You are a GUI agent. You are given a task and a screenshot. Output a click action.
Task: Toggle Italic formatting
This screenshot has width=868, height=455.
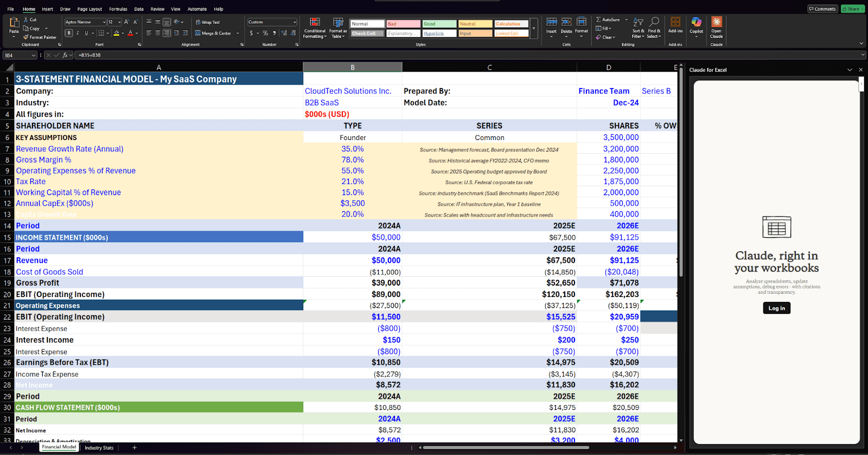coord(78,33)
